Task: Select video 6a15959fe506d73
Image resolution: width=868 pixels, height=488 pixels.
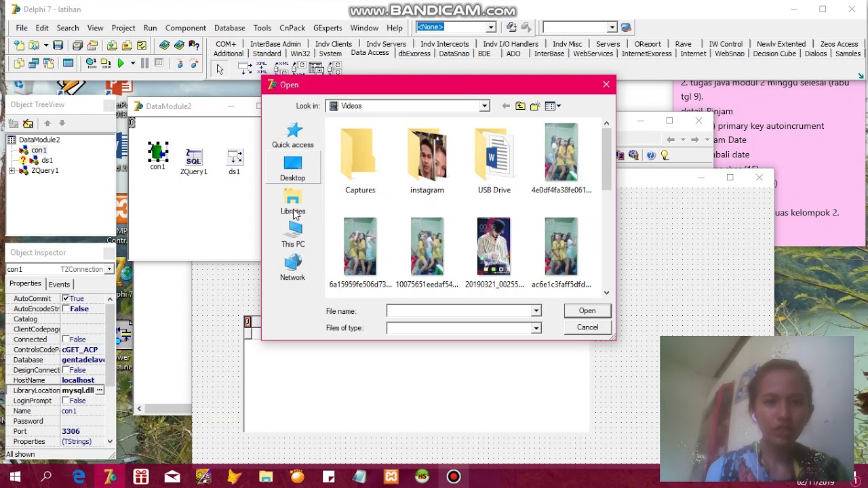Action: click(x=360, y=253)
